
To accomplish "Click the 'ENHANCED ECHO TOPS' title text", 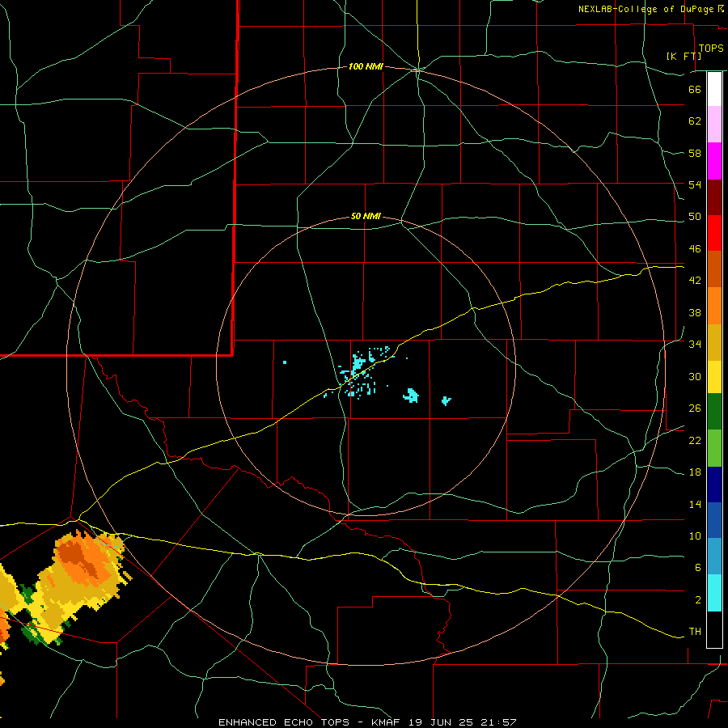I will [284, 722].
